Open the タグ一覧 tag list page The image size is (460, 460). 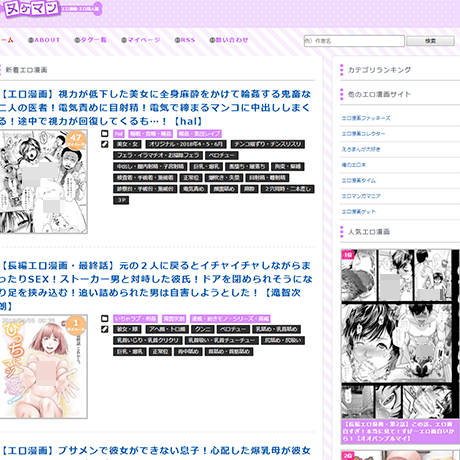[x=90, y=40]
